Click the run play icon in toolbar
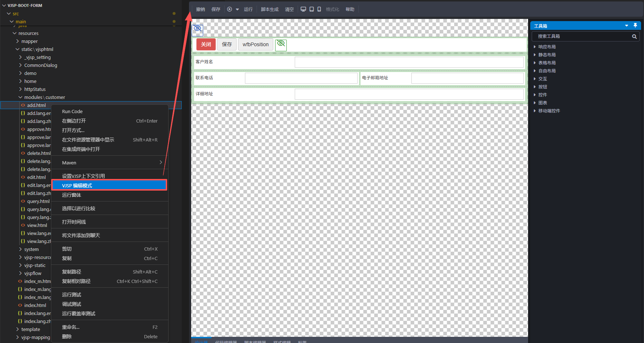 pyautogui.click(x=229, y=9)
